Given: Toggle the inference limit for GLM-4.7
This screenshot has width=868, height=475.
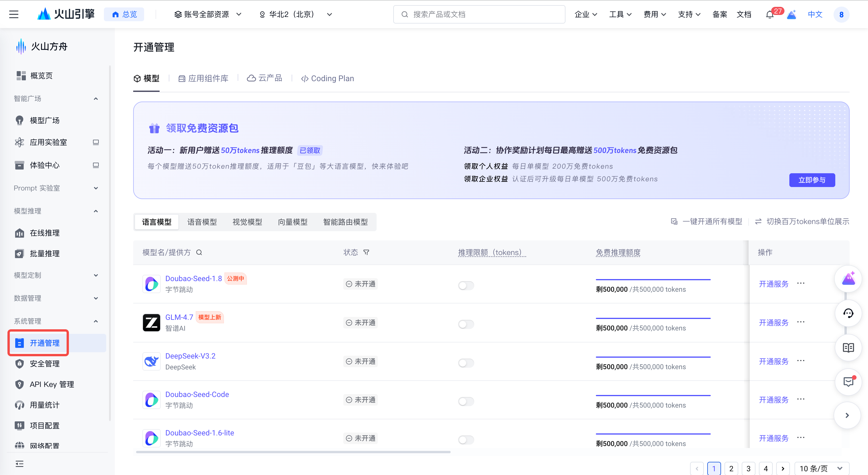Looking at the screenshot, I should (x=466, y=324).
